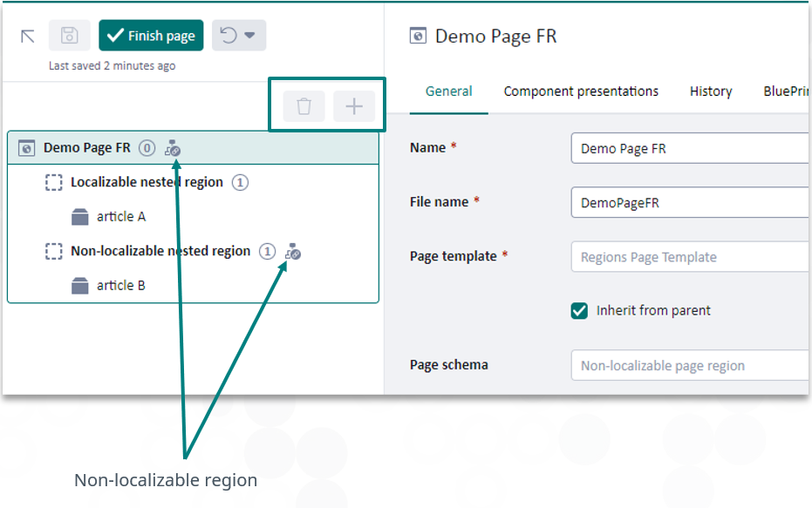Click the collapse panel arrow icon
812x508 pixels.
click(28, 36)
